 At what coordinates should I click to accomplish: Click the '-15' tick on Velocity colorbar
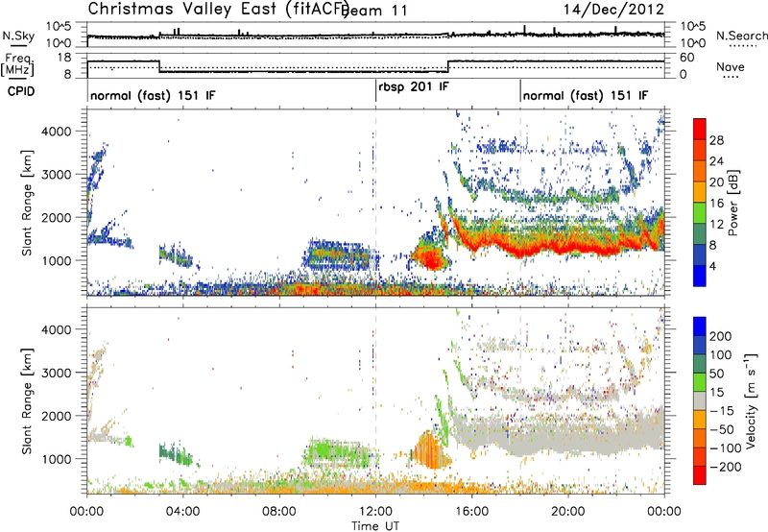722,411
